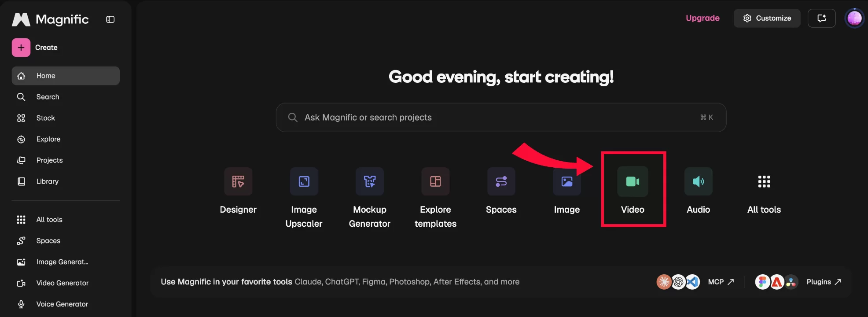Click the pink Create plus button

coord(21,48)
